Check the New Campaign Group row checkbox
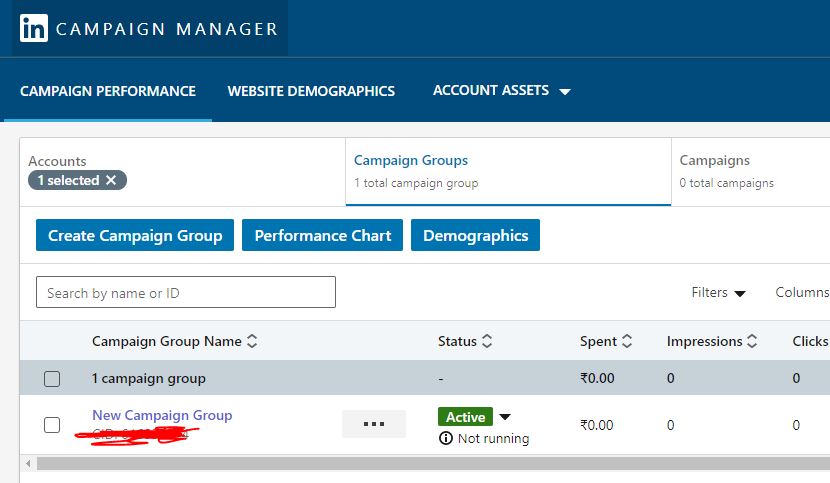 pyautogui.click(x=52, y=425)
